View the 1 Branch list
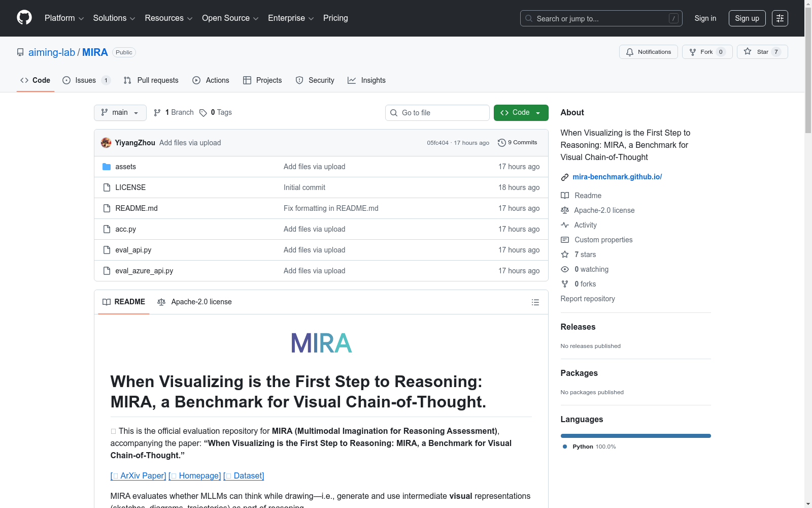This screenshot has height=508, width=812. coord(174,113)
